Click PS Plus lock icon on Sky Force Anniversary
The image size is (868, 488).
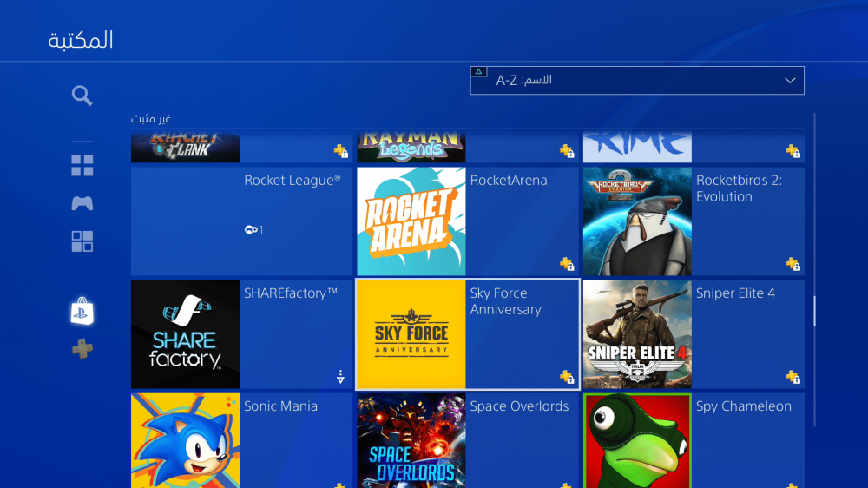click(566, 377)
